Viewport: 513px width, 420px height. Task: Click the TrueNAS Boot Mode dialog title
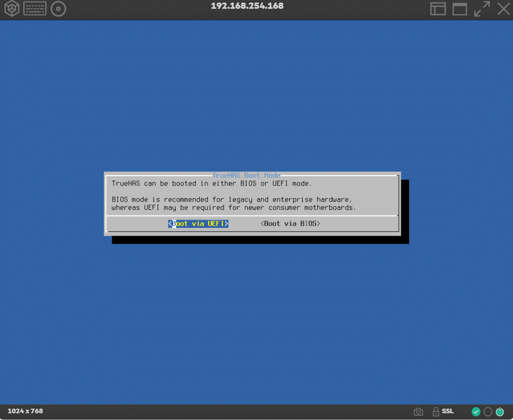click(246, 175)
